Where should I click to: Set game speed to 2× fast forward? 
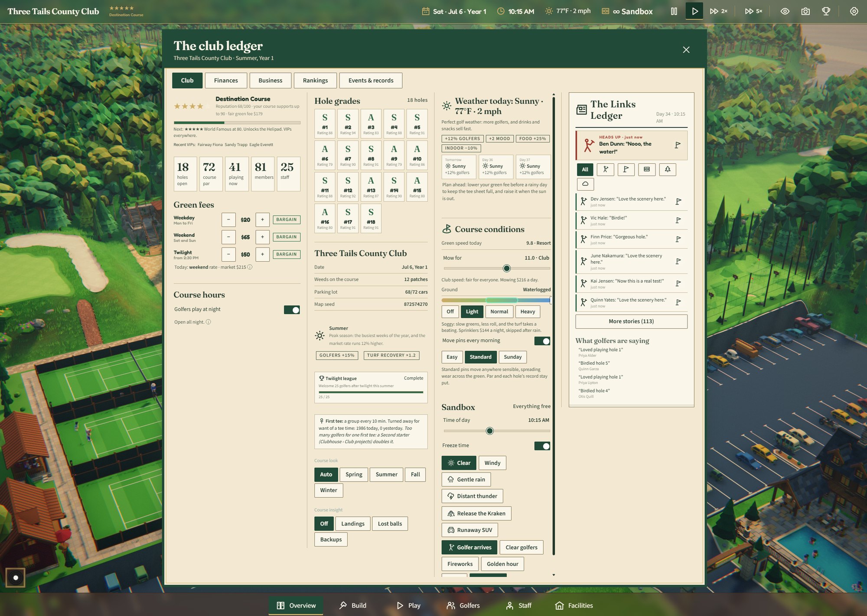tap(718, 11)
